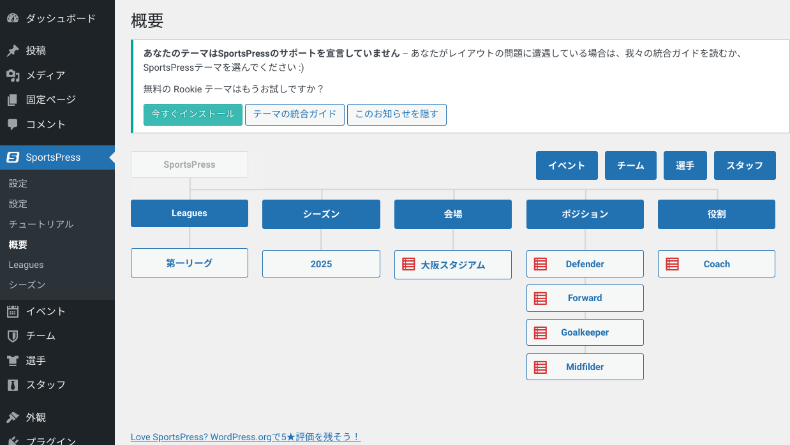Click the blue スタッフ button
The width and height of the screenshot is (790, 445).
pyautogui.click(x=745, y=165)
